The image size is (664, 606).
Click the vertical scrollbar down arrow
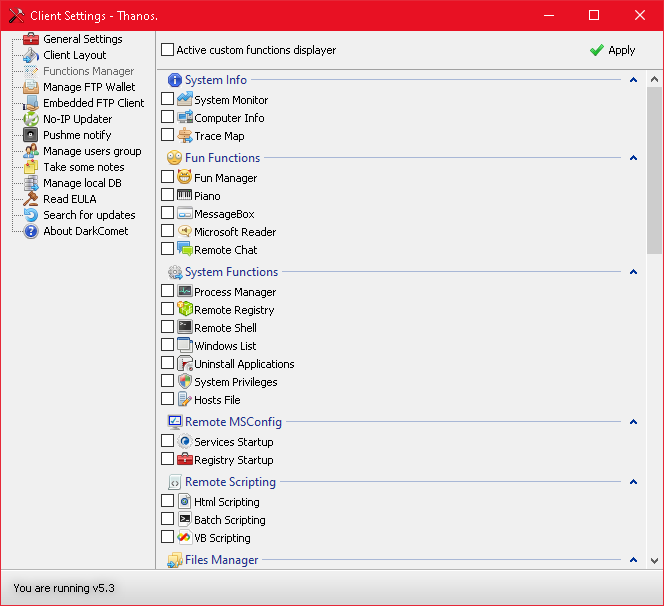[655, 561]
